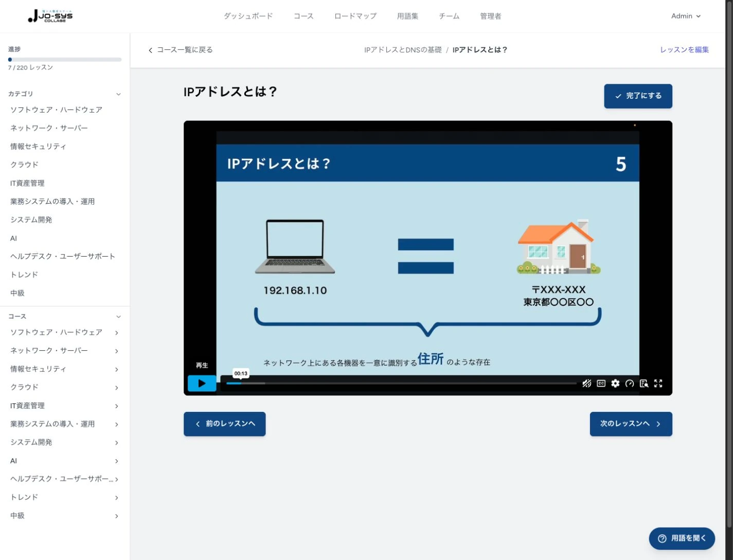The image size is (733, 560).
Task: Open transcript search icon in player
Action: (644, 383)
